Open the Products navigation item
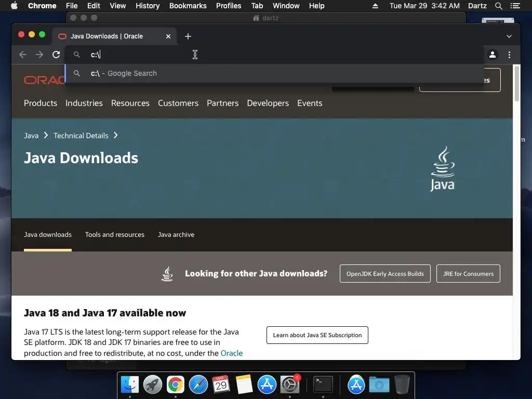 (x=41, y=103)
